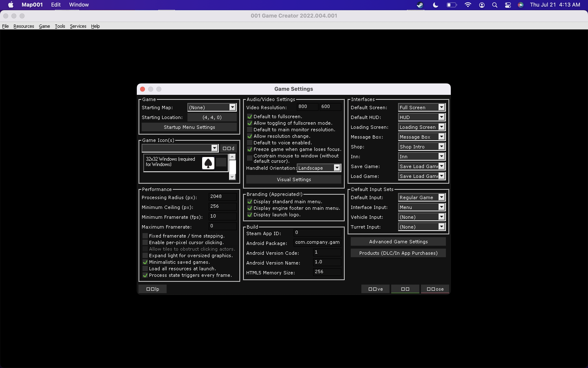Toggle Do Not Disturb moon icon
Image resolution: width=588 pixels, height=368 pixels.
click(x=436, y=5)
